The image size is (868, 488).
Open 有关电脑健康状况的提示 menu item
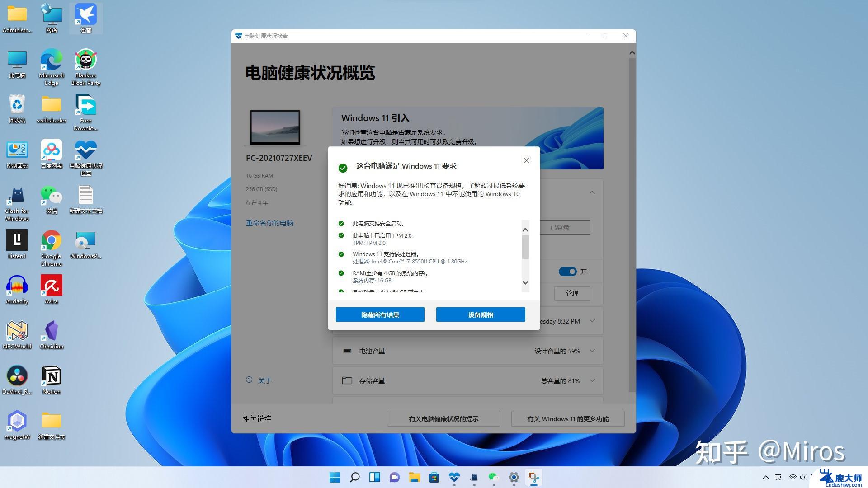click(443, 418)
